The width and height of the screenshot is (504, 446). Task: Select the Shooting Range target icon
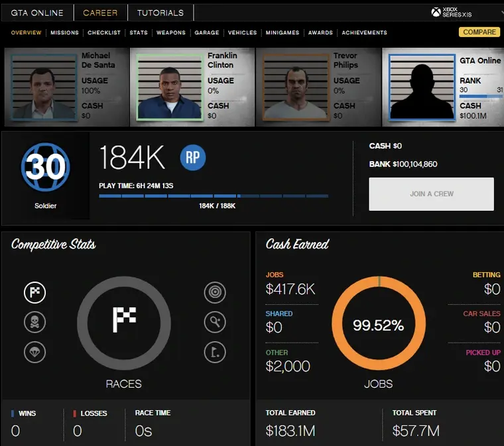[x=215, y=292]
